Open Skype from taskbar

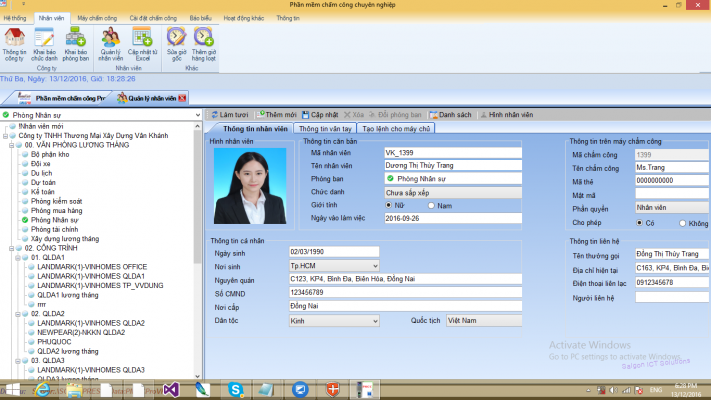[x=235, y=390]
